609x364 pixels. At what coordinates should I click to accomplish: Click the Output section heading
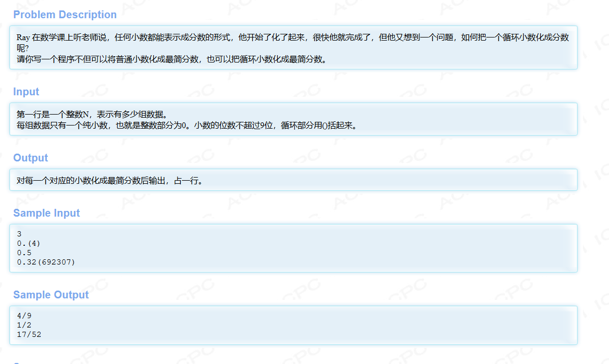[31, 158]
